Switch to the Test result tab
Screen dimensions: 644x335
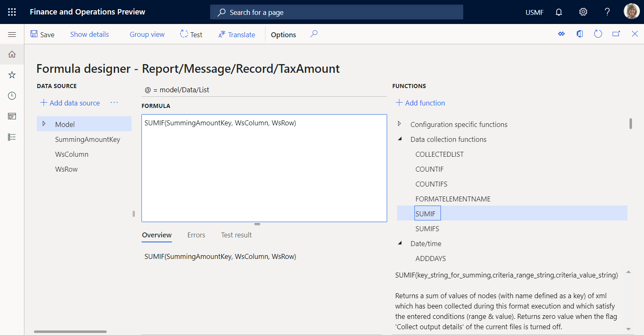tap(236, 235)
